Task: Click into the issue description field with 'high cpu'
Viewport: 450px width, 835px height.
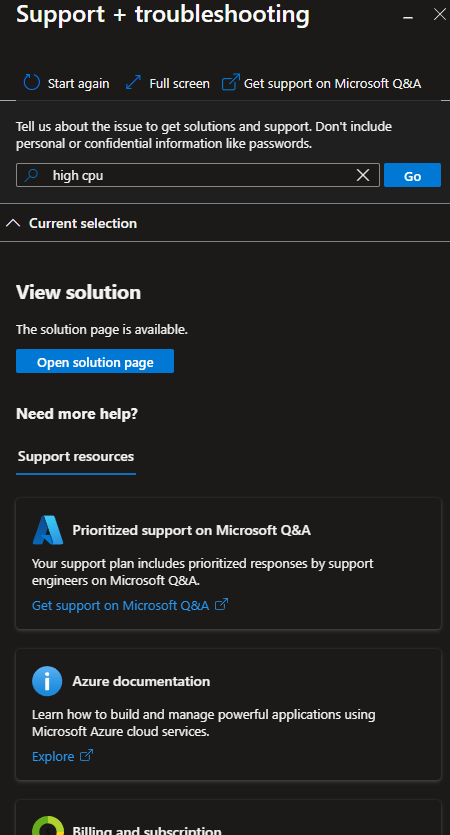Action: tap(198, 175)
